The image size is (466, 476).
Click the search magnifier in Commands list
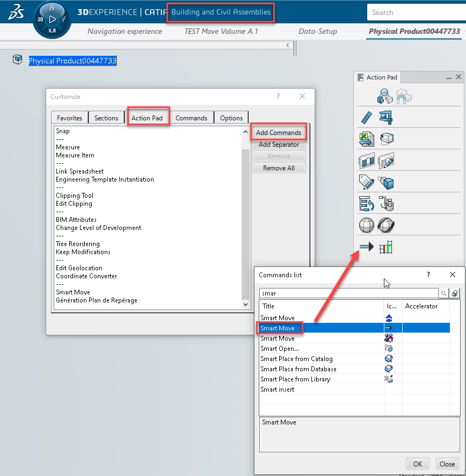tap(443, 293)
